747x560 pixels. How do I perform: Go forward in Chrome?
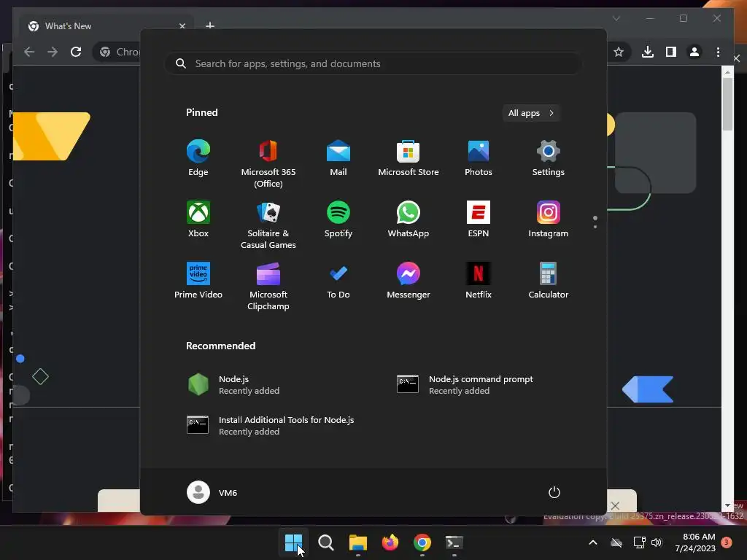coord(53,52)
